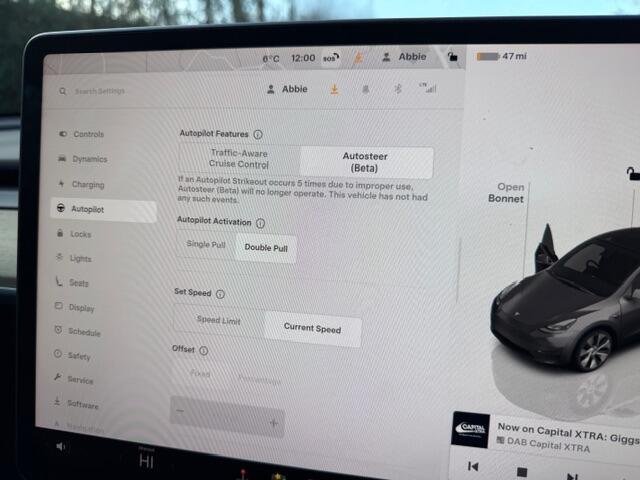This screenshot has width=640, height=480.
Task: Show info icon beside Offset
Action: [x=203, y=351]
